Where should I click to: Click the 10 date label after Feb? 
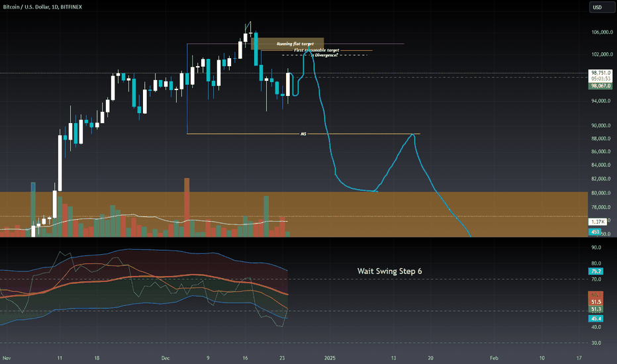pos(542,358)
